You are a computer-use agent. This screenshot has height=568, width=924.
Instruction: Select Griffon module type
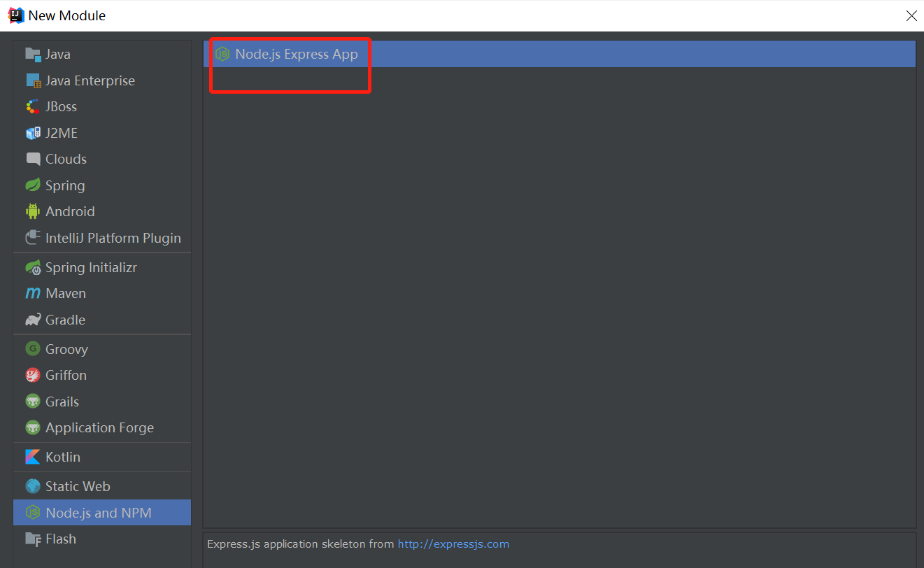coord(102,375)
